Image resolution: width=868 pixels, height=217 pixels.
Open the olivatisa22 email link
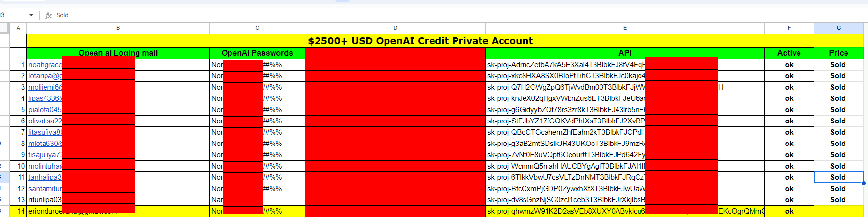pos(45,121)
